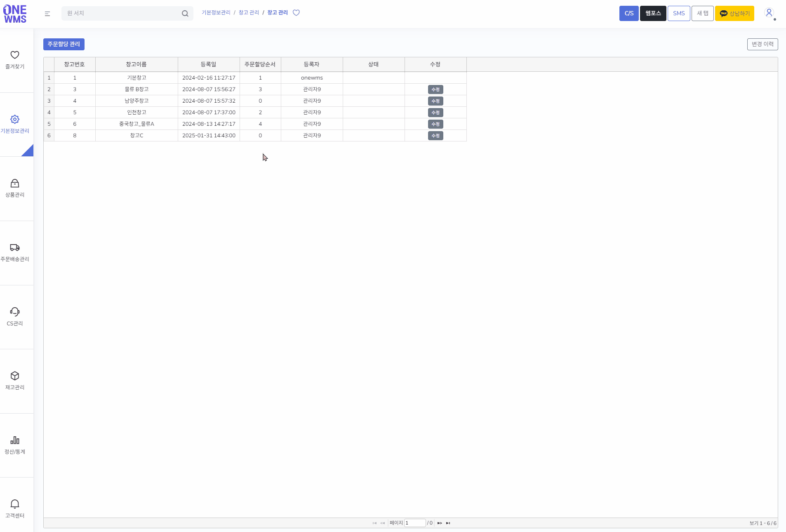The height and width of the screenshot is (532, 786).
Task: Click the search magnifier icon
Action: 185,14
